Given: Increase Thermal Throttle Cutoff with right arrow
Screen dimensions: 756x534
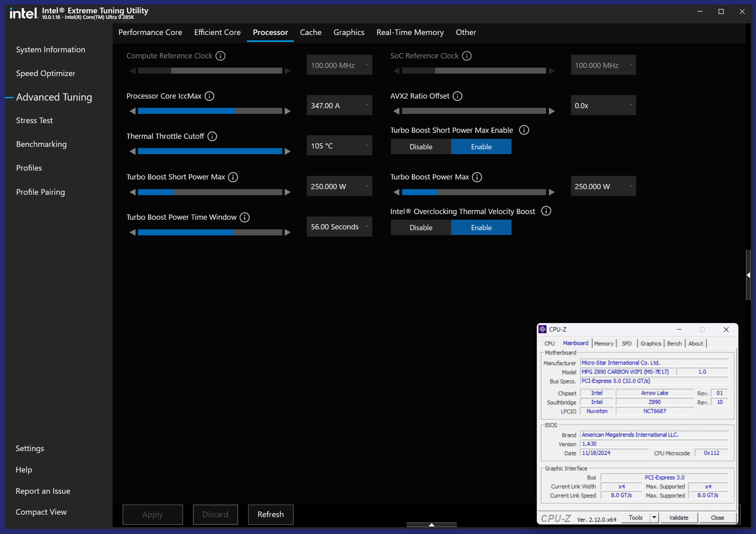Looking at the screenshot, I should click(288, 151).
